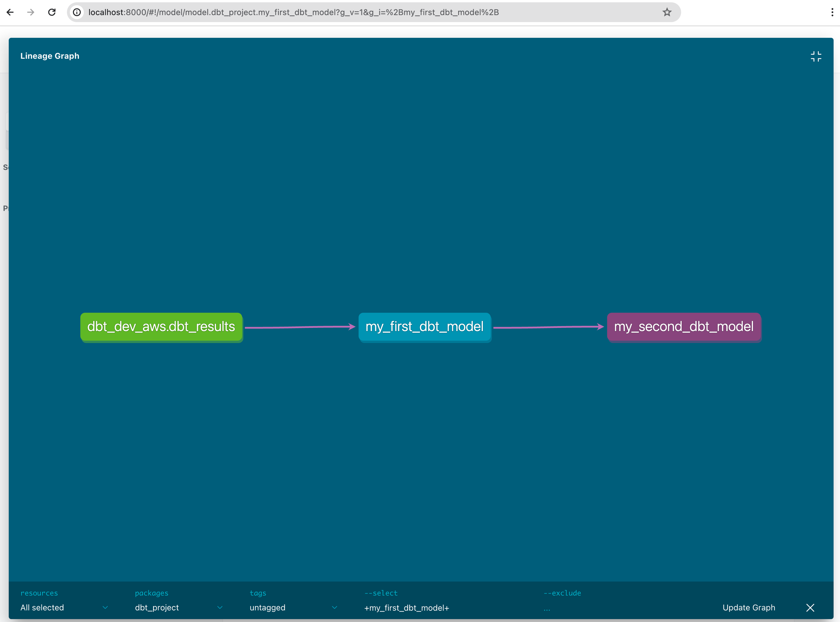Select the my_second_dbt_model node

(x=684, y=326)
